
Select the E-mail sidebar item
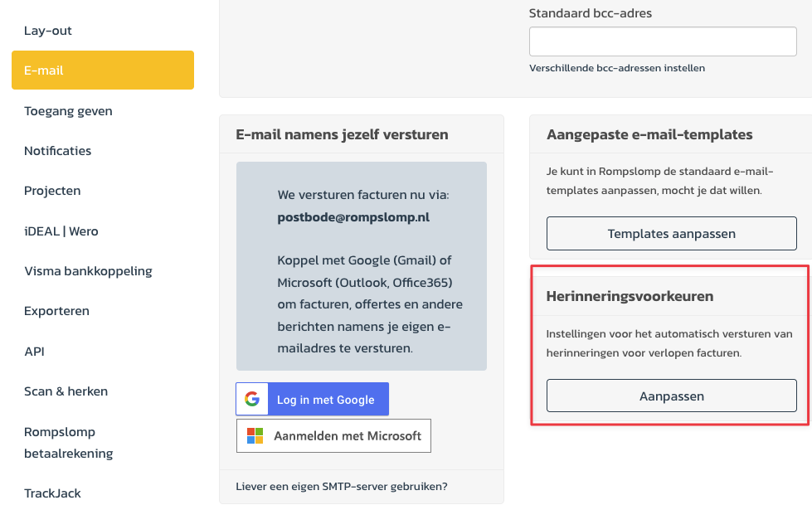click(x=103, y=70)
